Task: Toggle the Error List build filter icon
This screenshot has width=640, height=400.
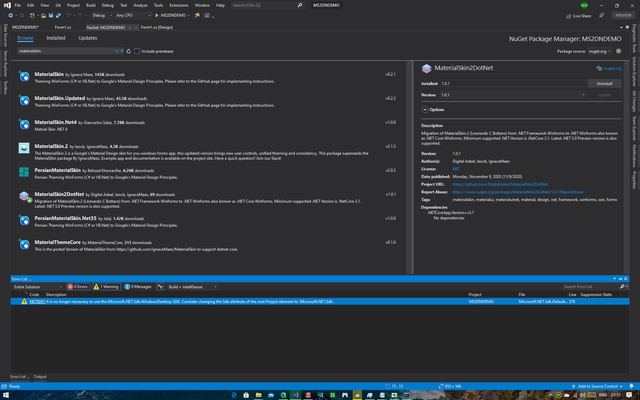Action: coord(160,287)
